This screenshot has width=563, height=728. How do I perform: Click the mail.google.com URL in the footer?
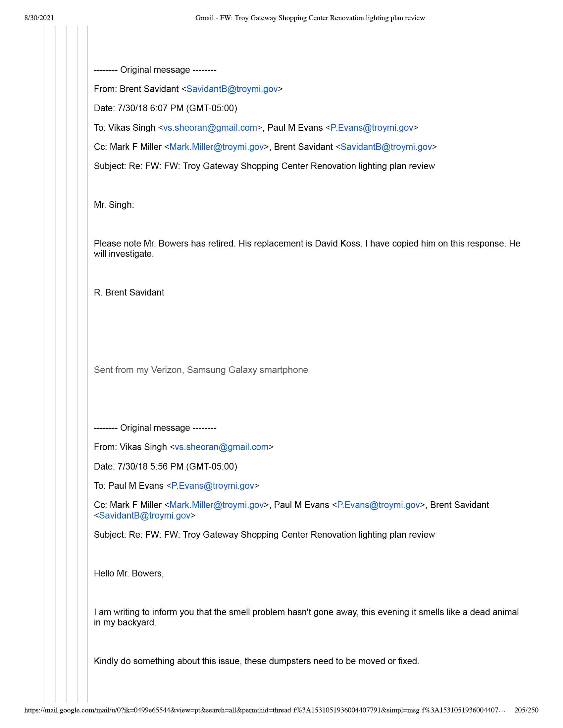[x=264, y=710]
